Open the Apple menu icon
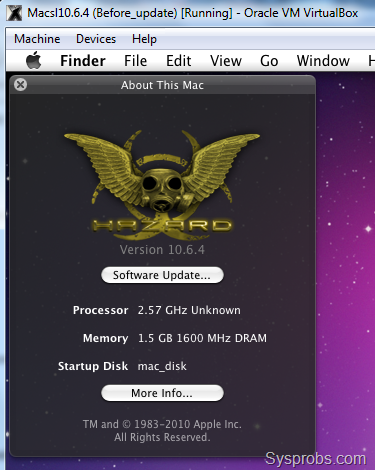The image size is (375, 470). point(34,61)
